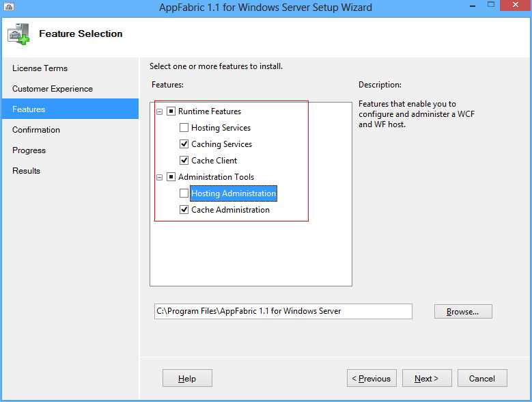Select the Cache Administration label

[230, 210]
